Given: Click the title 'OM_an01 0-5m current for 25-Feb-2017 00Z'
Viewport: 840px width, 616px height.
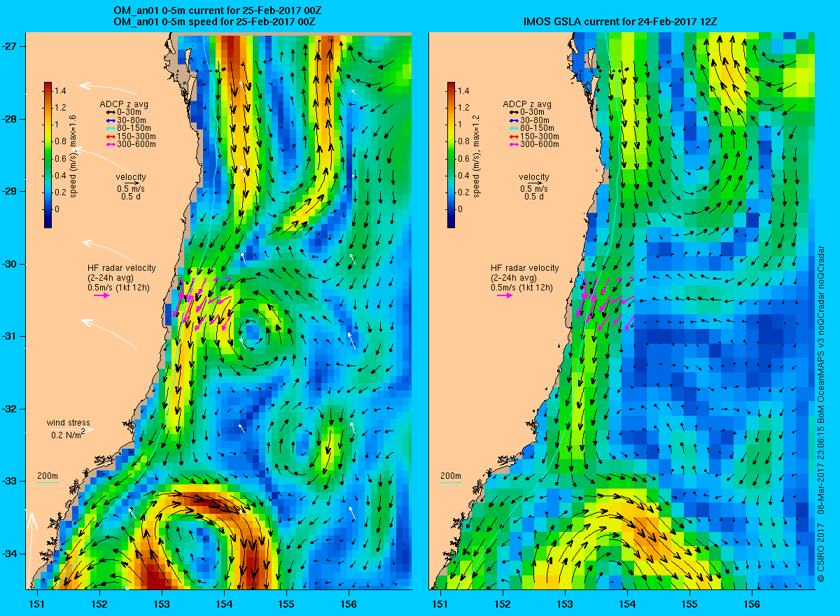Looking at the screenshot, I should point(218,12).
